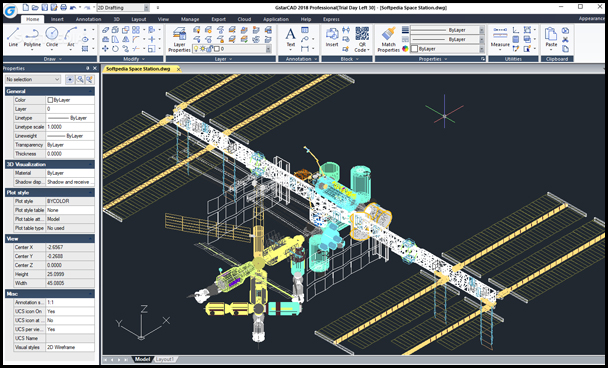This screenshot has height=368, width=608.
Task: Close the Softpedia Space Station.dwg tab
Action: pos(178,69)
